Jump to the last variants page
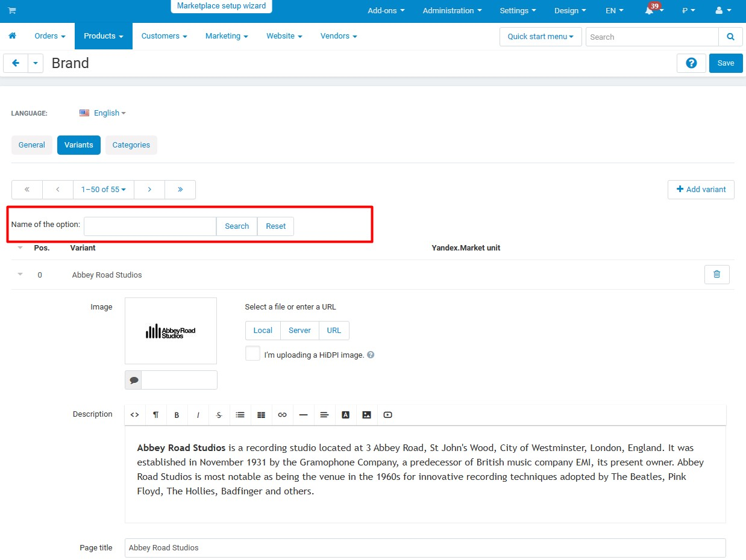The image size is (746, 560). coord(180,189)
